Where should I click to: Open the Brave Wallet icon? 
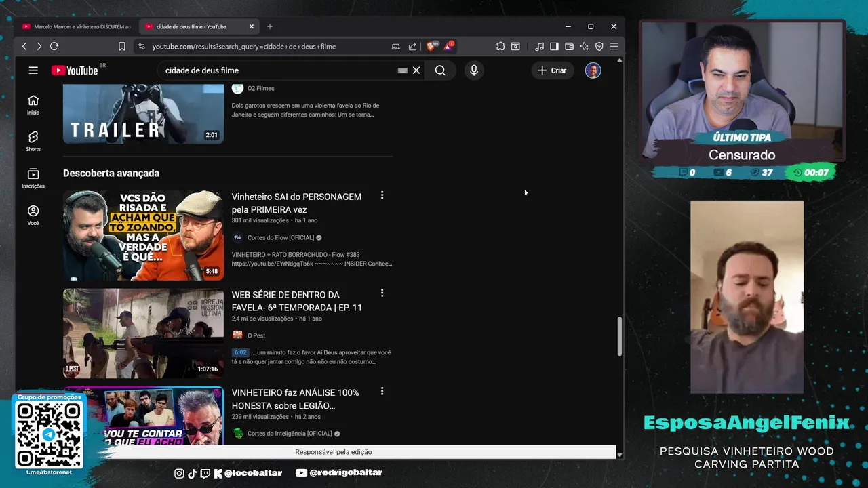569,46
